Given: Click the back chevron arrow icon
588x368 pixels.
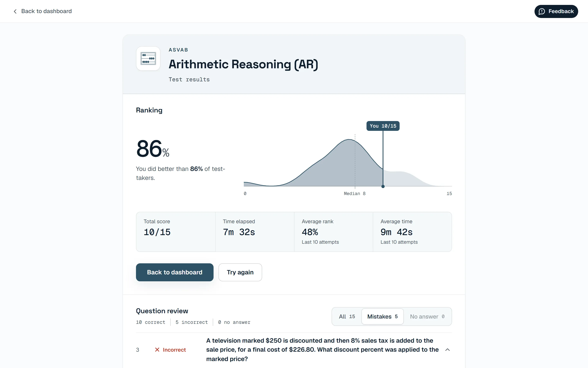Looking at the screenshot, I should [15, 11].
